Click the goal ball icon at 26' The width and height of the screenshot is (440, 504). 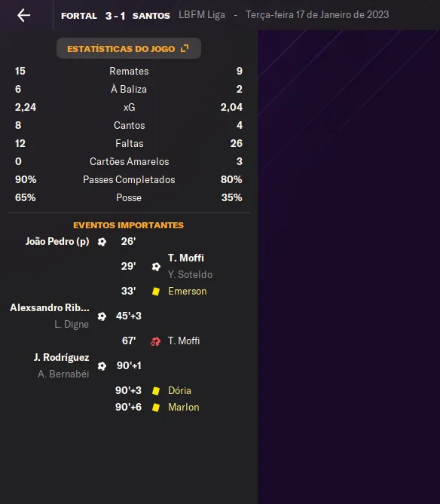[x=102, y=242]
